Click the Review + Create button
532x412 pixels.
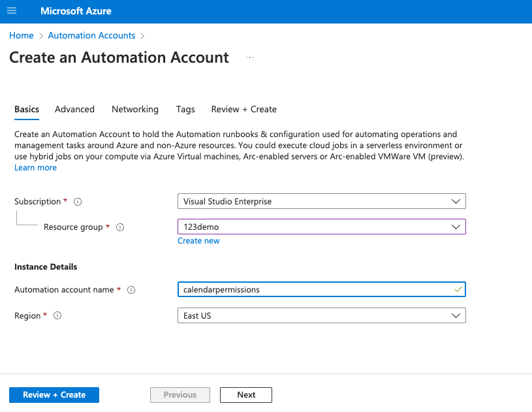[54, 395]
